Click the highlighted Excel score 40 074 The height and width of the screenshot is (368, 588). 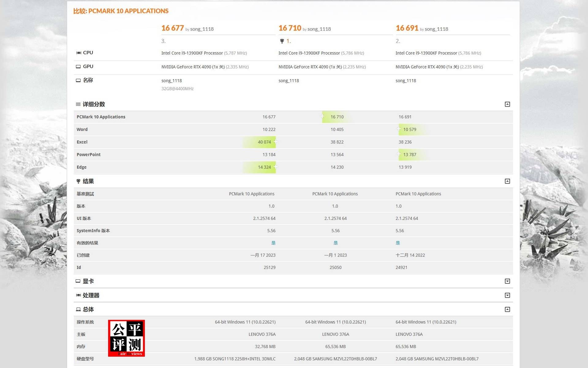[x=264, y=142]
